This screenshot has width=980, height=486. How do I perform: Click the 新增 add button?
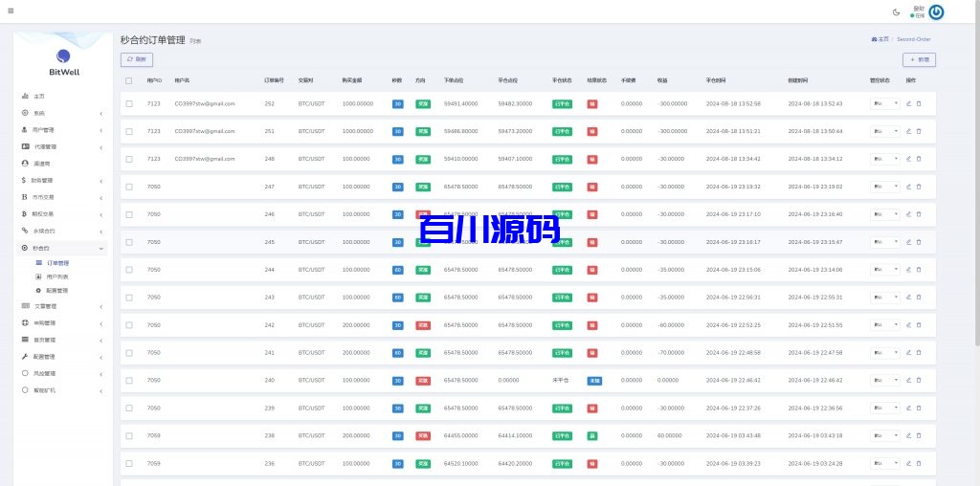(919, 60)
